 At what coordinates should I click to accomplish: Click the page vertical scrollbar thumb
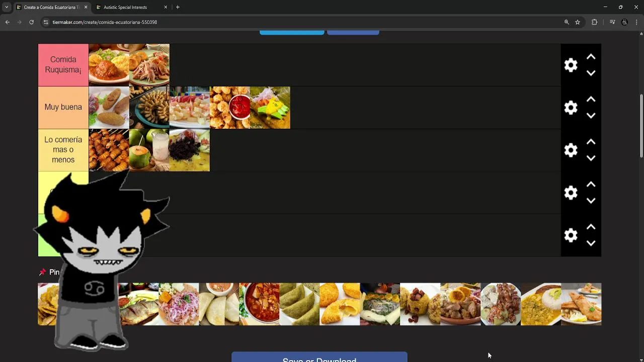coord(641,126)
